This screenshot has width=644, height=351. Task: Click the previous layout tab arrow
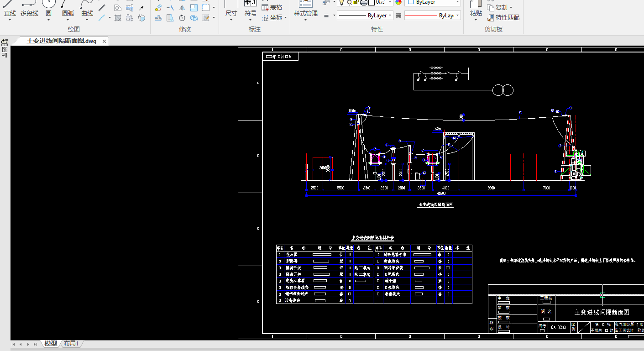[21, 344]
